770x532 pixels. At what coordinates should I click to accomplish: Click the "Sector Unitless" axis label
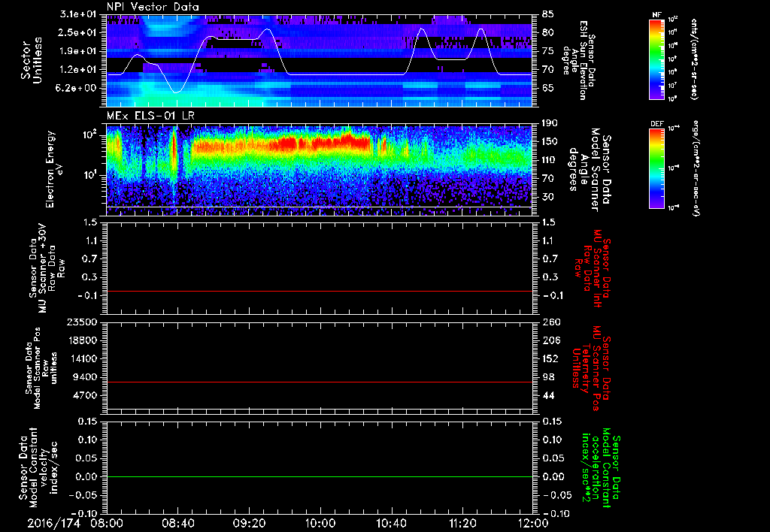tap(32, 60)
